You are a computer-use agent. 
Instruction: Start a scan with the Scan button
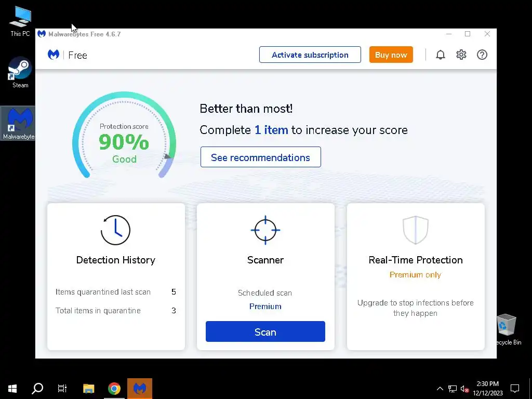click(265, 331)
